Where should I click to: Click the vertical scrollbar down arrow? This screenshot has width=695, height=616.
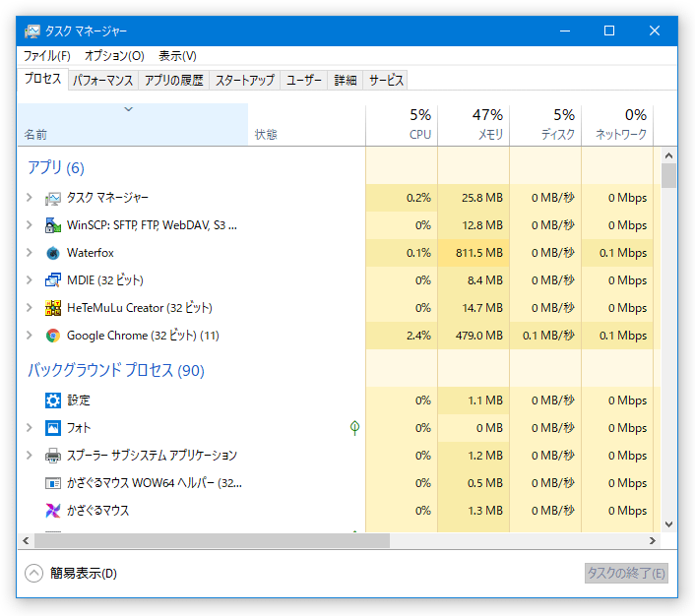point(668,524)
